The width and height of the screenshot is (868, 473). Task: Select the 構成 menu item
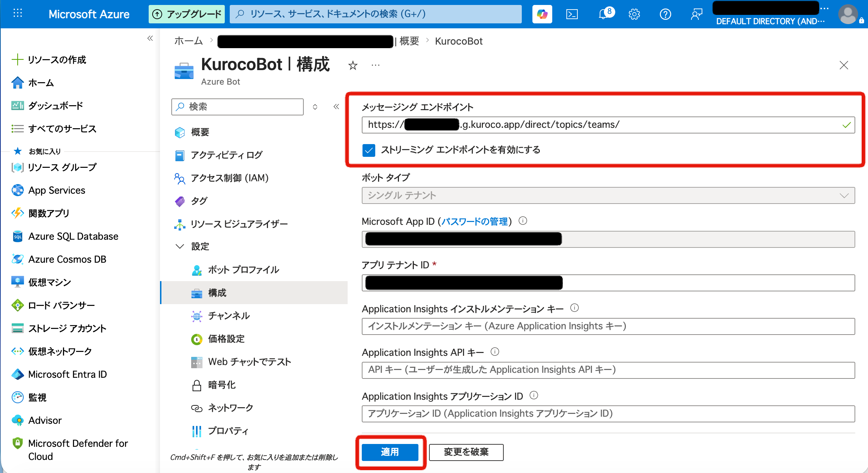click(x=254, y=293)
